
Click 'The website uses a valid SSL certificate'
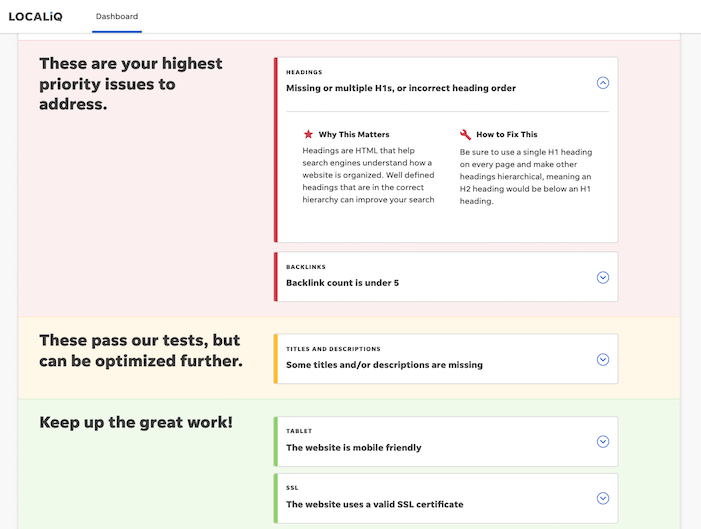click(x=375, y=504)
